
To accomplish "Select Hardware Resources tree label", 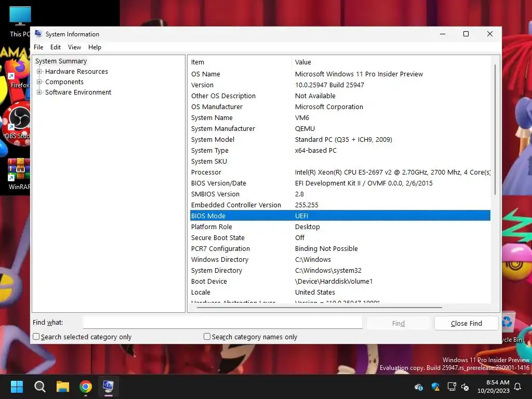I will pos(76,72).
